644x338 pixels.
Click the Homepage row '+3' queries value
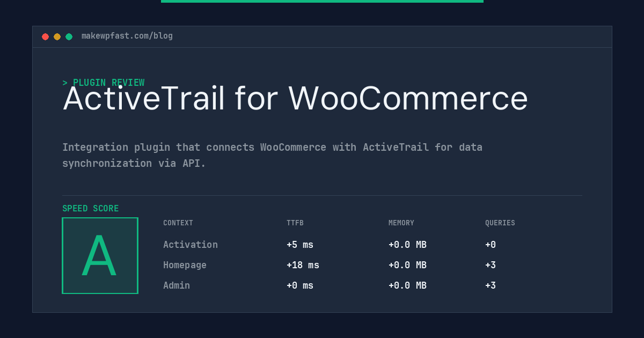pyautogui.click(x=491, y=265)
